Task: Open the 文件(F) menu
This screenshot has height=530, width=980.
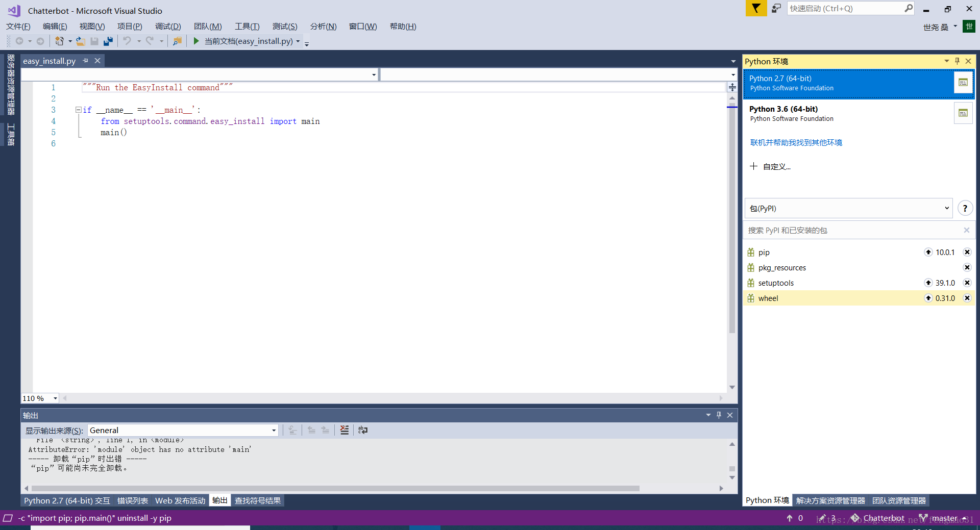Action: 18,26
